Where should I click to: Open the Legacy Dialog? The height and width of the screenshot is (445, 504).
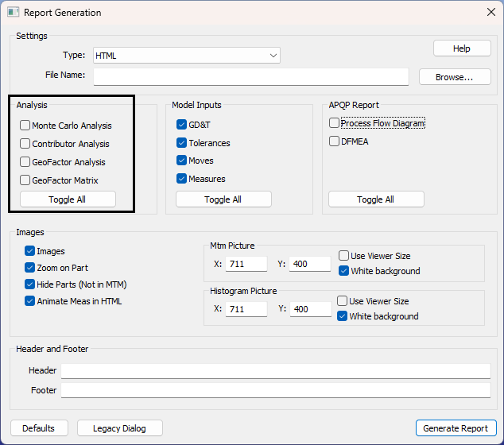[119, 428]
